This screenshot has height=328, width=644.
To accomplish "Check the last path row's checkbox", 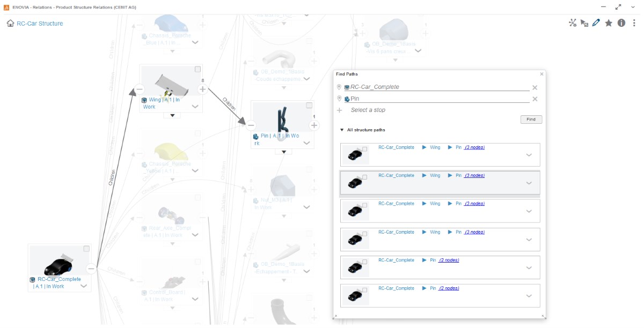I will pos(365,290).
